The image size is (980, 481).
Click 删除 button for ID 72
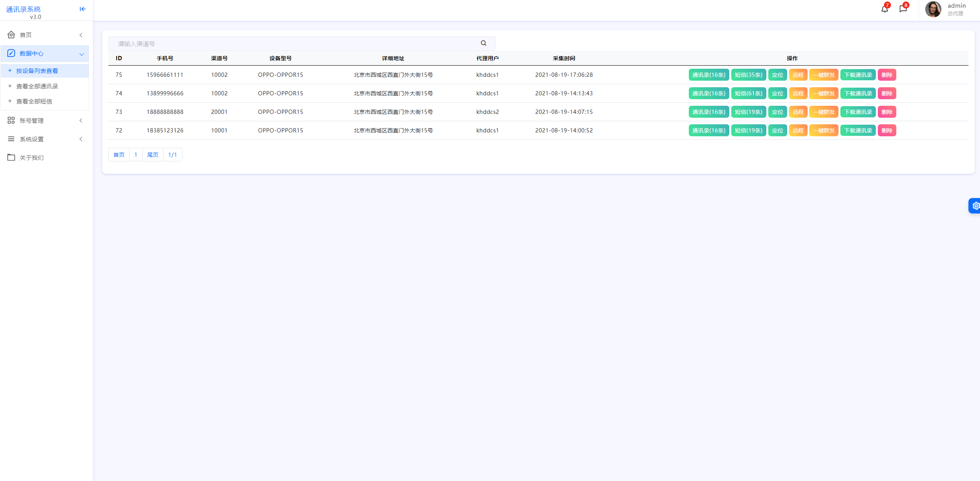point(887,130)
